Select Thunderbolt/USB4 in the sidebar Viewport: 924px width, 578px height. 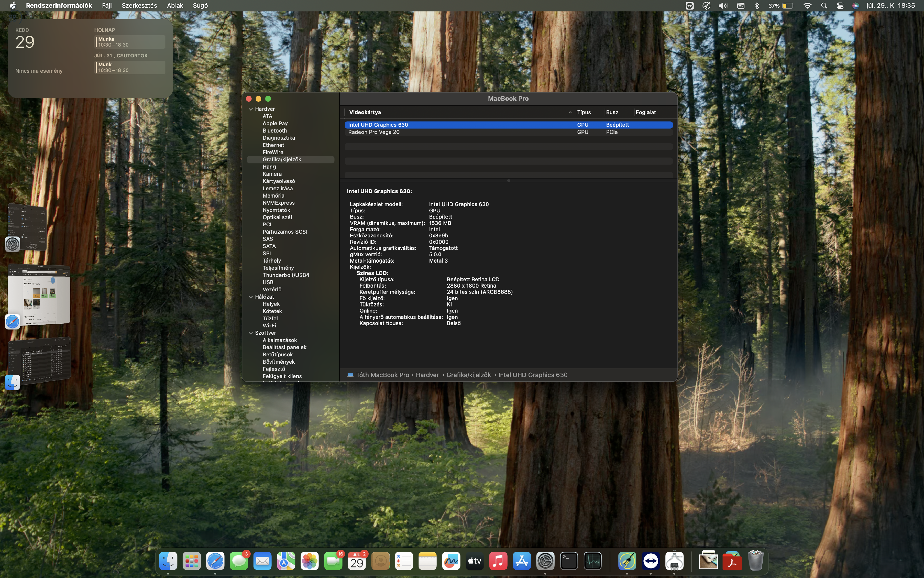tap(286, 275)
